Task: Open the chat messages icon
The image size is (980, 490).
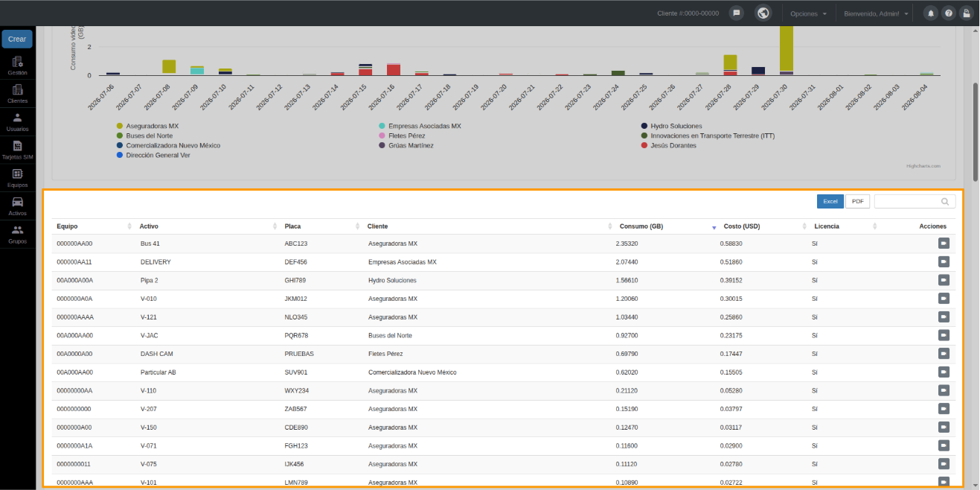Action: pyautogui.click(x=736, y=13)
